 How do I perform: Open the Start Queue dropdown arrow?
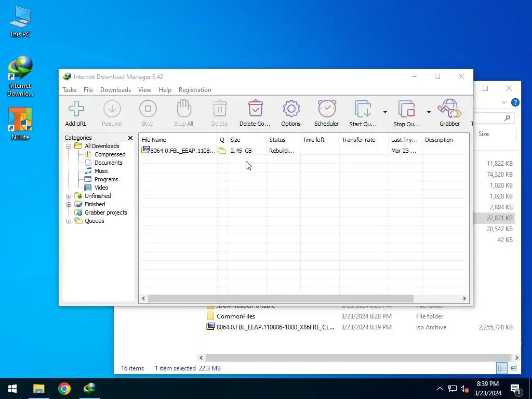385,112
